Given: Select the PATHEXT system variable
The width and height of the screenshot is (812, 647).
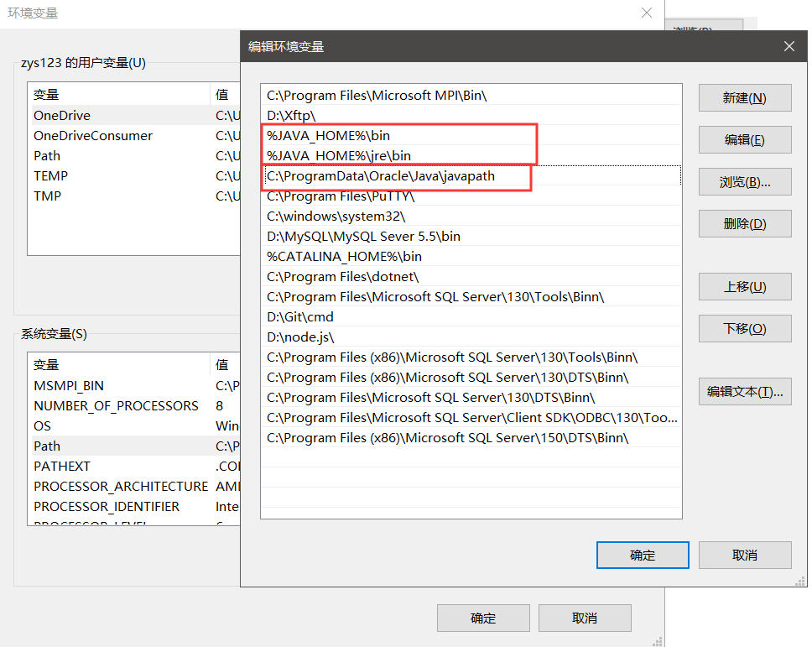Looking at the screenshot, I should pyautogui.click(x=134, y=467).
